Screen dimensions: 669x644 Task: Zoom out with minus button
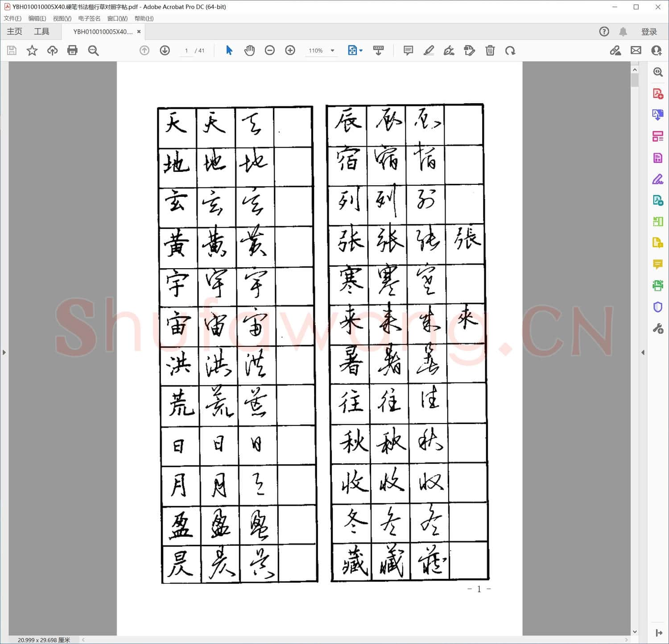pos(270,50)
